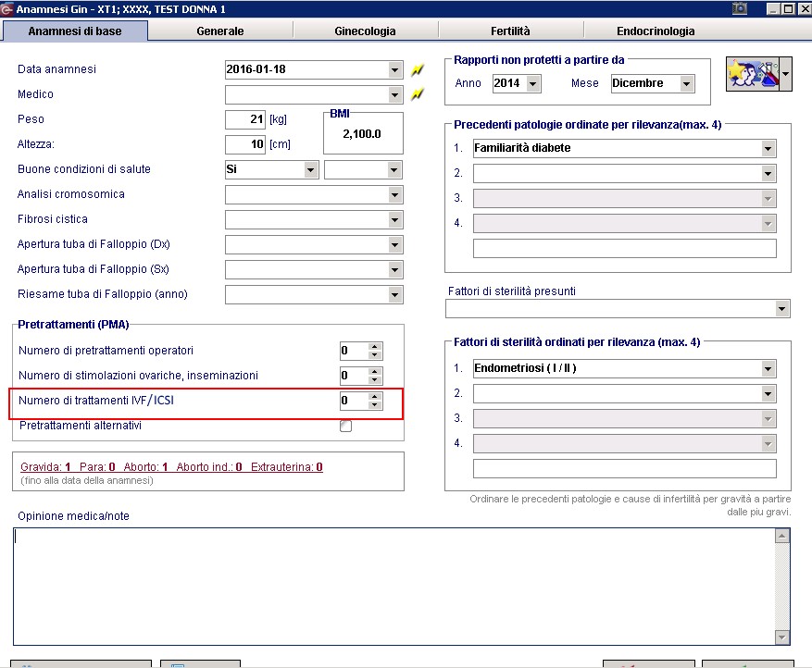This screenshot has height=668, width=812.
Task: Expand the Fattori di sterilità presunti dropdown
Action: (782, 309)
